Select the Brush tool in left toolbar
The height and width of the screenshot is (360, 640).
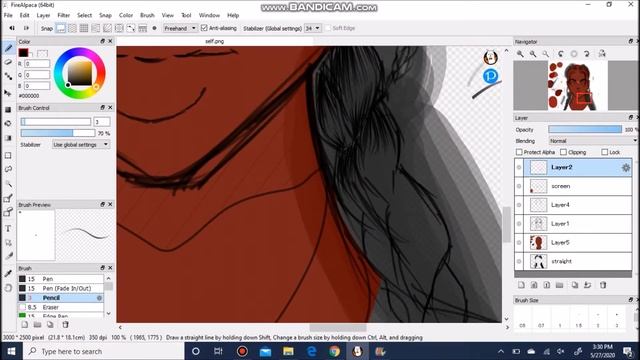pos(8,48)
